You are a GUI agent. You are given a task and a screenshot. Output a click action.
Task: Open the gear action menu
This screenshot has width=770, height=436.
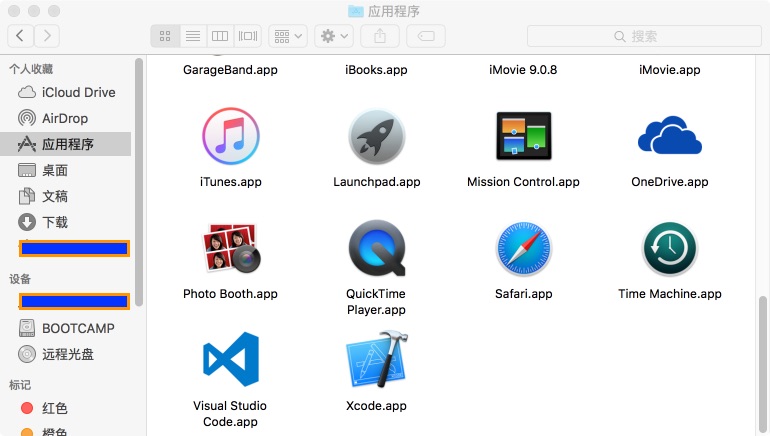tap(334, 36)
